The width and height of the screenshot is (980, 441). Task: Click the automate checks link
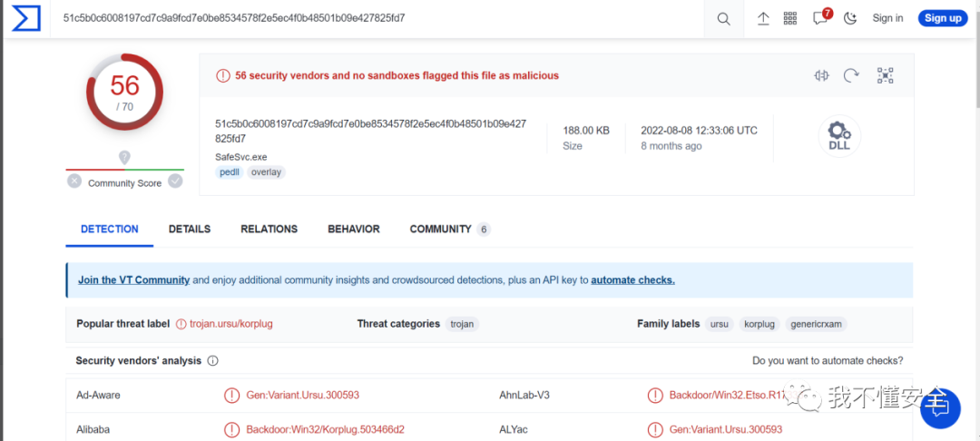(x=632, y=280)
